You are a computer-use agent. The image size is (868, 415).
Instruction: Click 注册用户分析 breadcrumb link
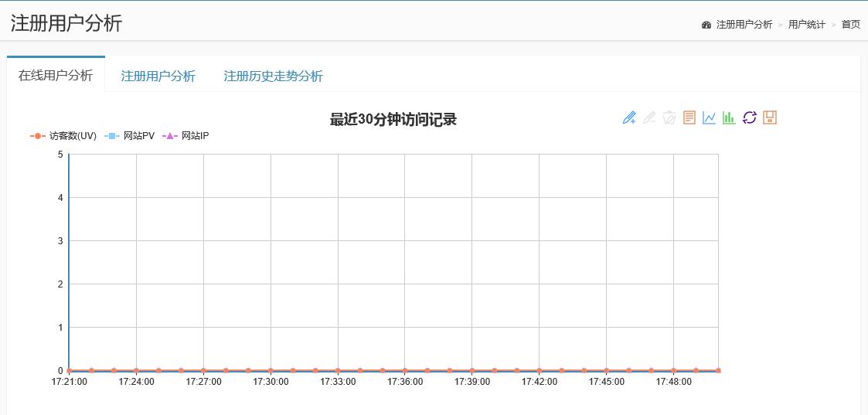pos(744,25)
